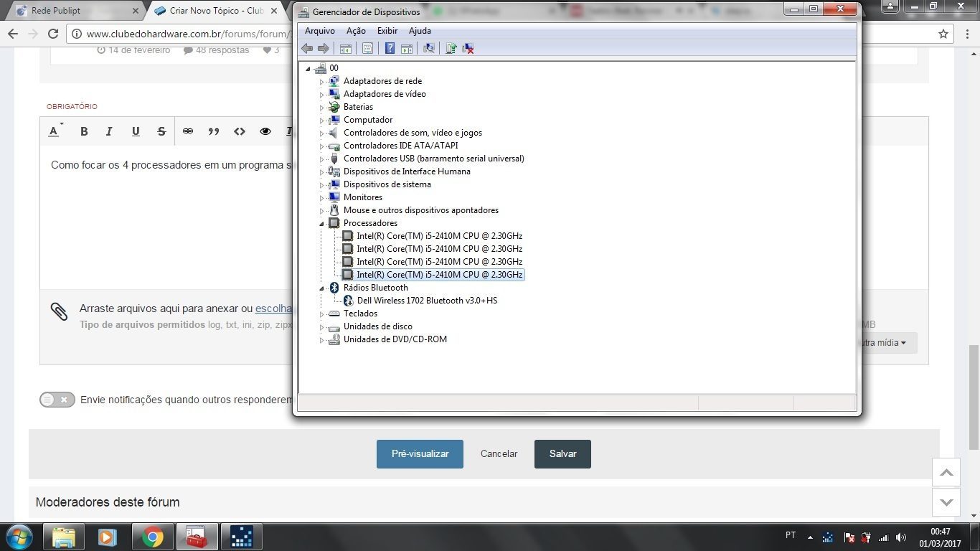Expand Unidades de disco
The image size is (980, 551).
tap(321, 326)
